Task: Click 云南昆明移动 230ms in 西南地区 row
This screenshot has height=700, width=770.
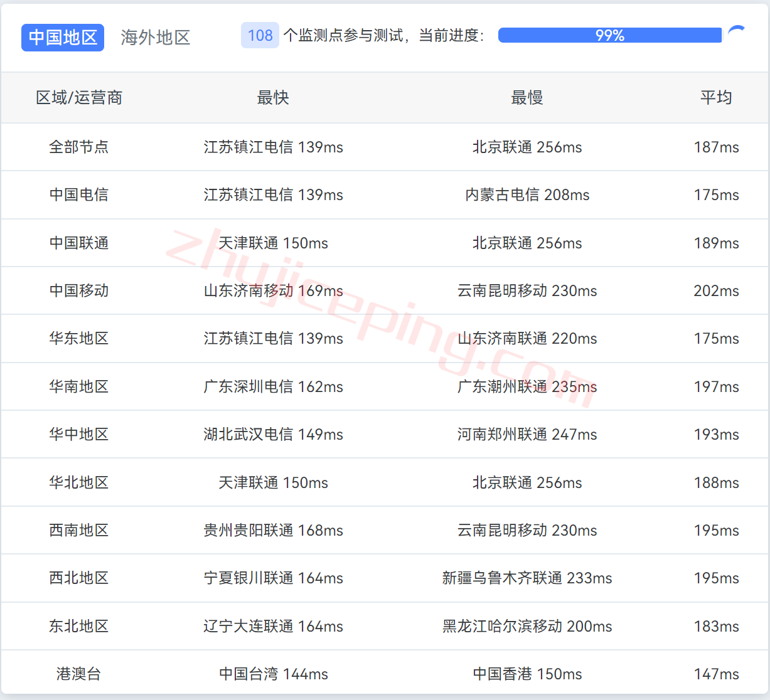Action: click(527, 530)
